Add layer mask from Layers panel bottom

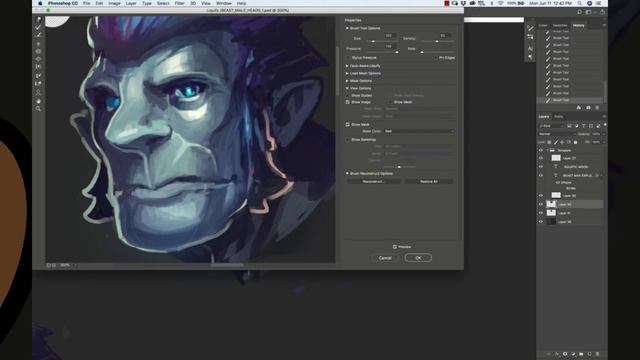point(565,354)
